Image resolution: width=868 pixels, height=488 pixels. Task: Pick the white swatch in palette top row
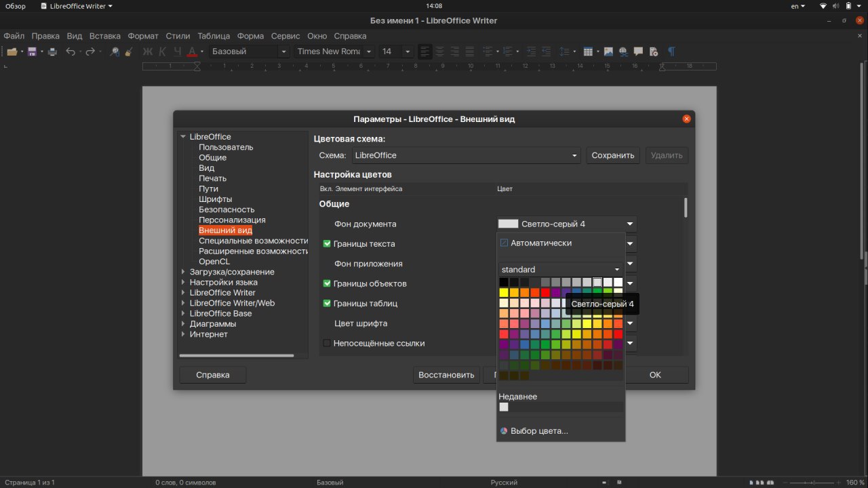point(618,282)
